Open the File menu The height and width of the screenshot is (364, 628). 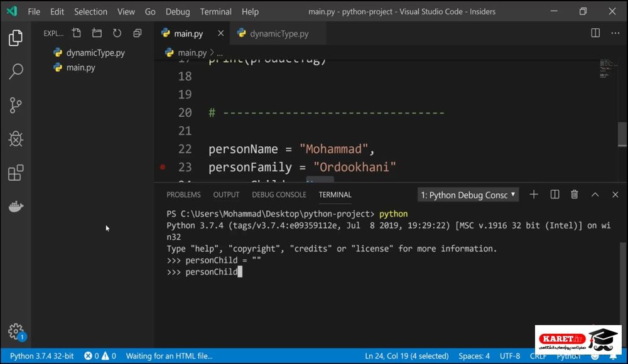[x=34, y=12]
